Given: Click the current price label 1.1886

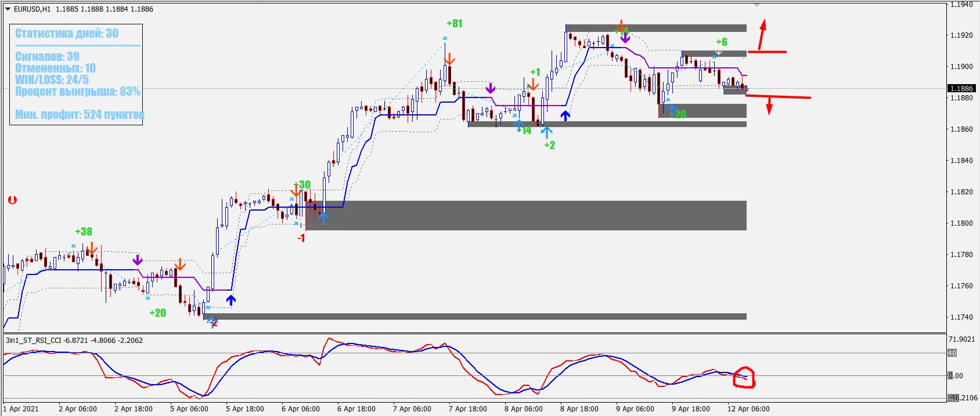Looking at the screenshot, I should point(961,89).
